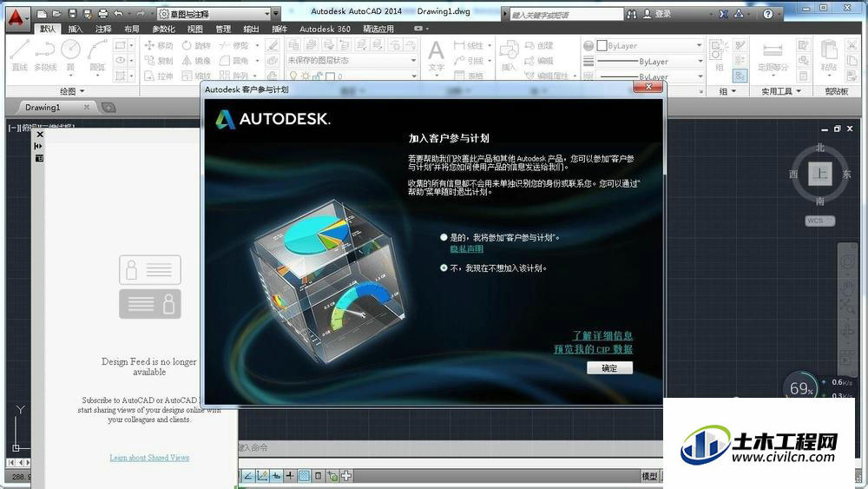Expand the Utilities (实用工具) panel
Image resolution: width=868 pixels, height=489 pixels.
click(781, 91)
